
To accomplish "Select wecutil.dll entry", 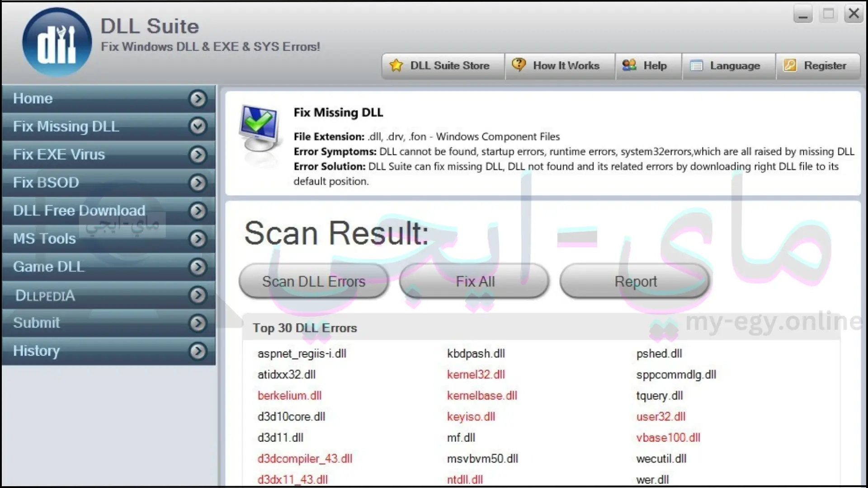I will click(661, 459).
